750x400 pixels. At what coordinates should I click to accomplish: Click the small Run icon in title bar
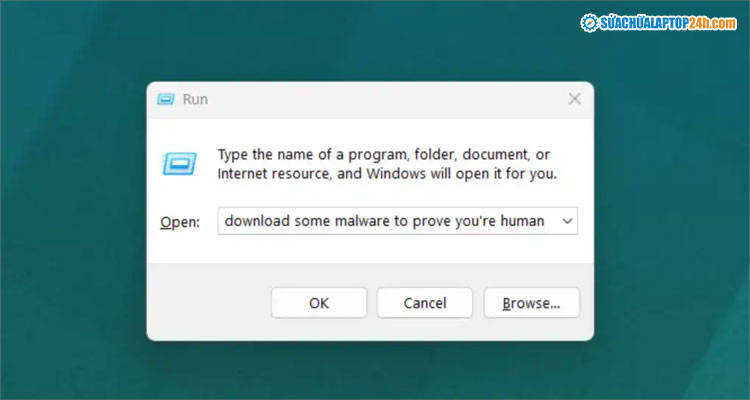(166, 100)
